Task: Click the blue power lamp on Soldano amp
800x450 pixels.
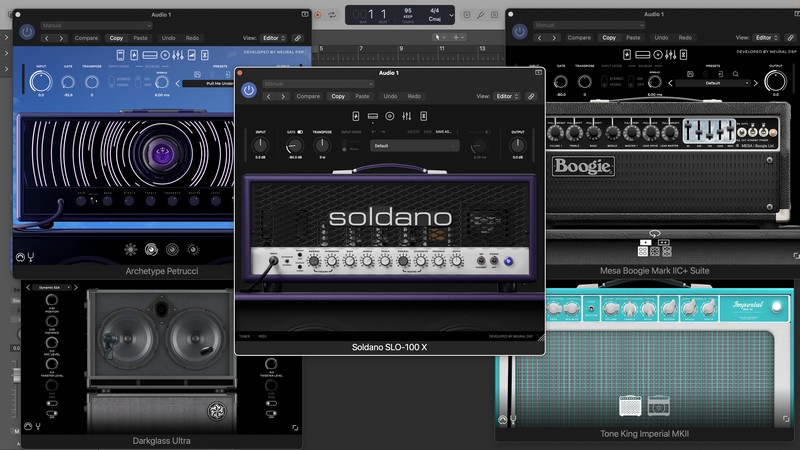Action: (508, 262)
